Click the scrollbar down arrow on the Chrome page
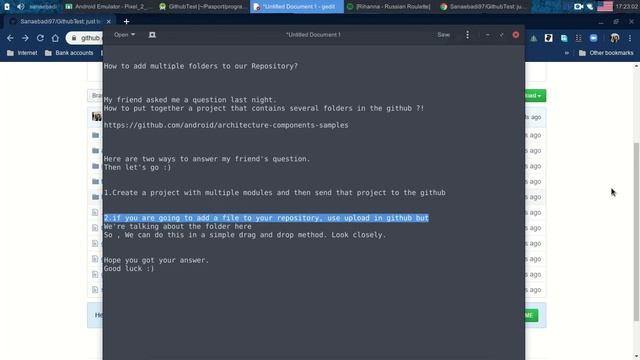 coord(636,356)
